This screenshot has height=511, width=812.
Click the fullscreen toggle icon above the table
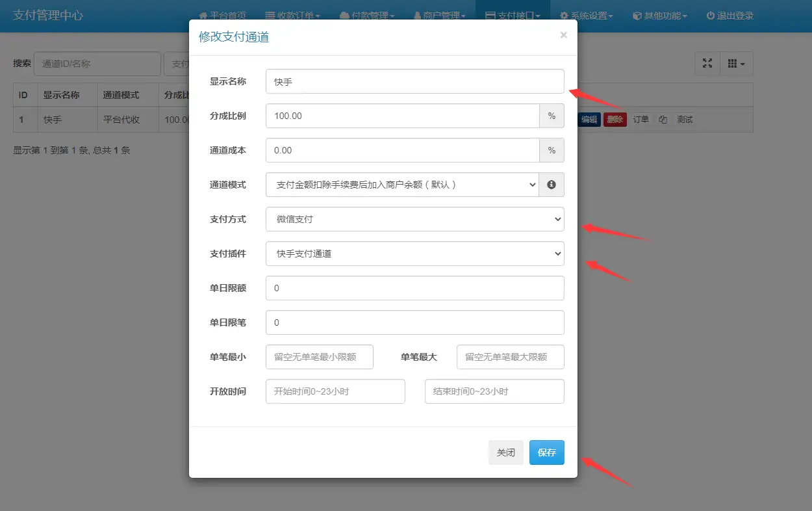pos(707,63)
